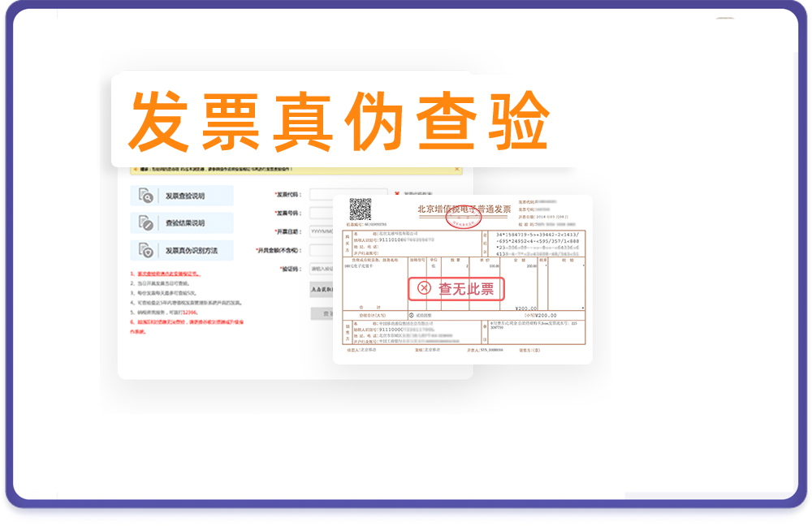Open the 发票真伪识别方法 guide

[184, 248]
